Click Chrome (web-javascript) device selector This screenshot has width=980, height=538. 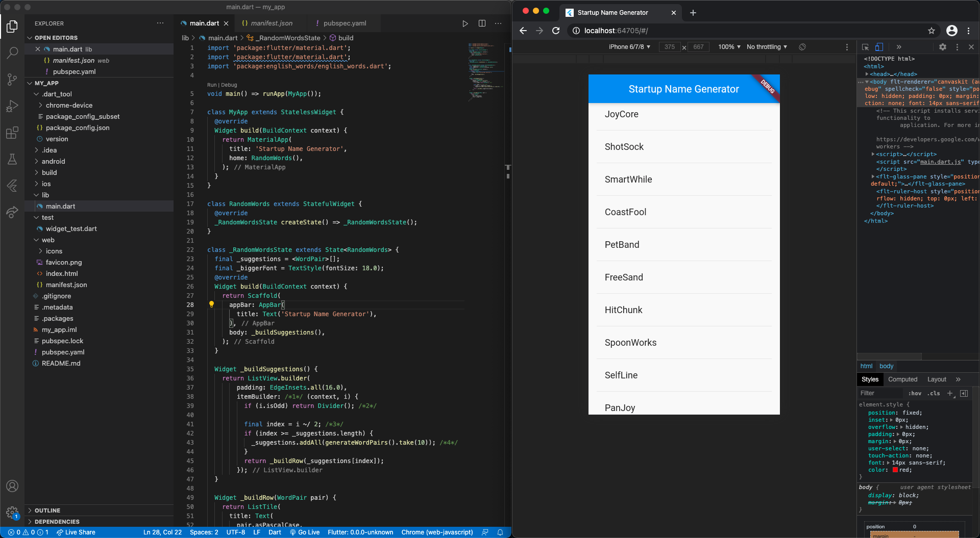point(437,532)
